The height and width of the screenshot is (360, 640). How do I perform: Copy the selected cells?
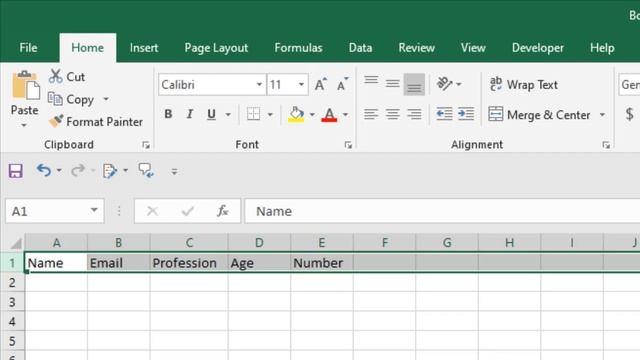(71, 99)
